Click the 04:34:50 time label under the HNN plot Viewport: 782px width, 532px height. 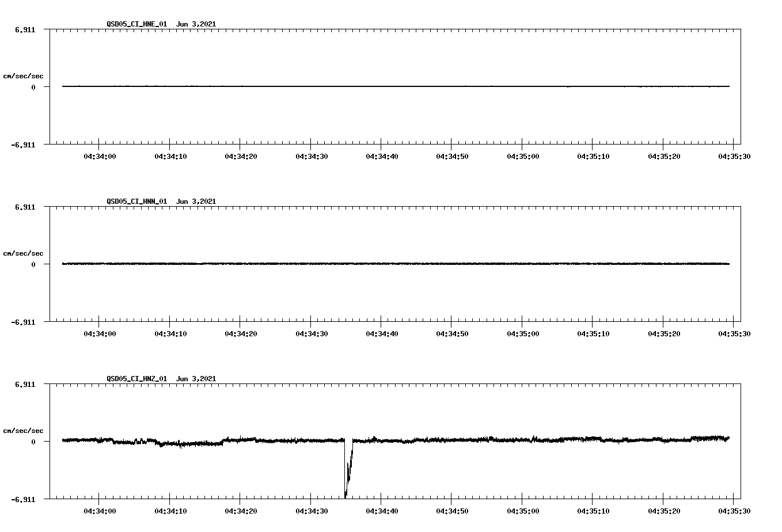[x=452, y=333]
